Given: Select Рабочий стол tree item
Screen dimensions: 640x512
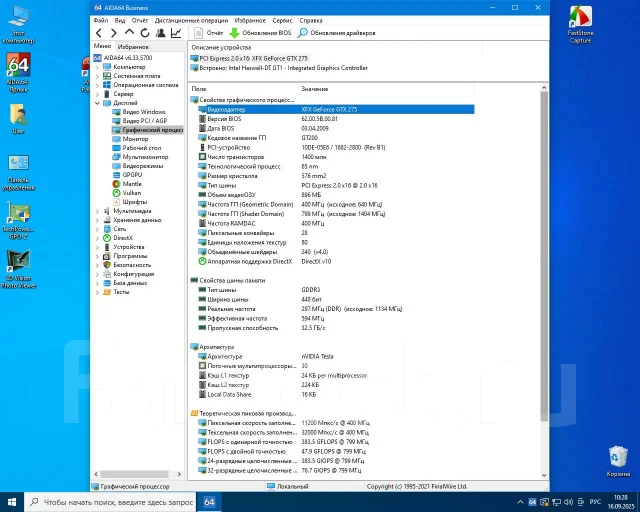Looking at the screenshot, I should [137, 148].
